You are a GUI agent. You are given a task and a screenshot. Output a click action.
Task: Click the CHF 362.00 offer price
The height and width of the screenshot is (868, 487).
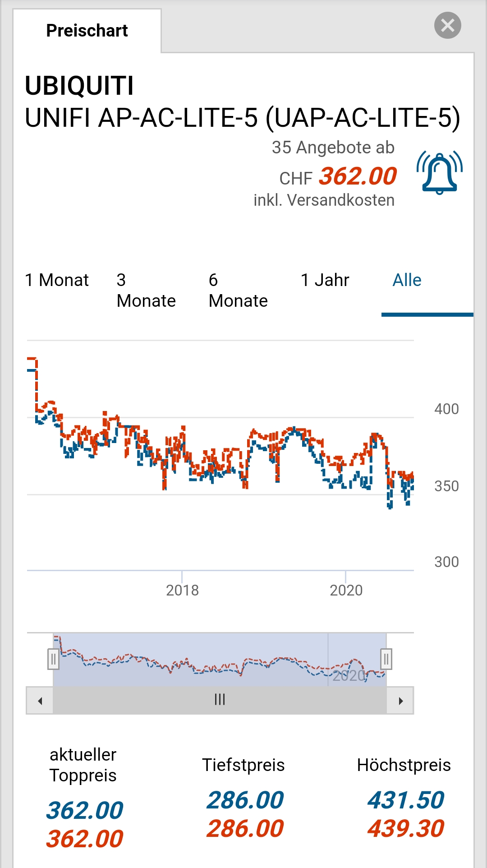[357, 176]
